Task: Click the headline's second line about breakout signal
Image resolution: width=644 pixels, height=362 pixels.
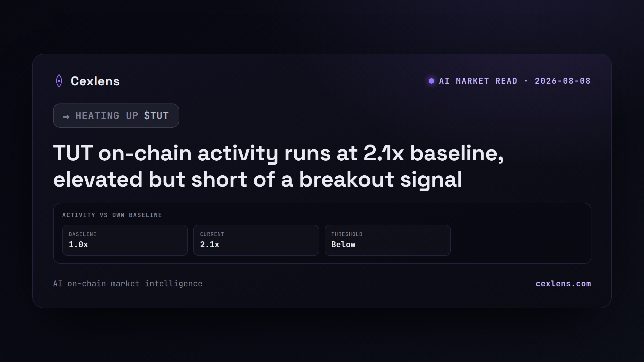Action: pyautogui.click(x=258, y=179)
